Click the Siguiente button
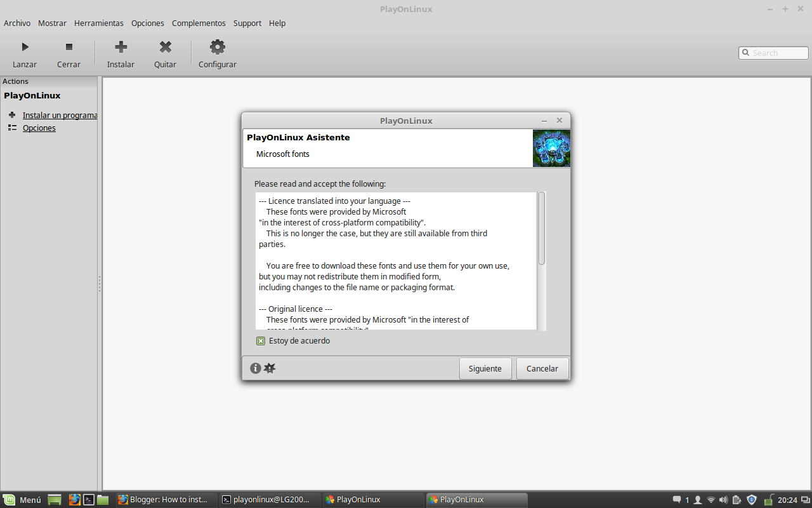 coord(485,368)
